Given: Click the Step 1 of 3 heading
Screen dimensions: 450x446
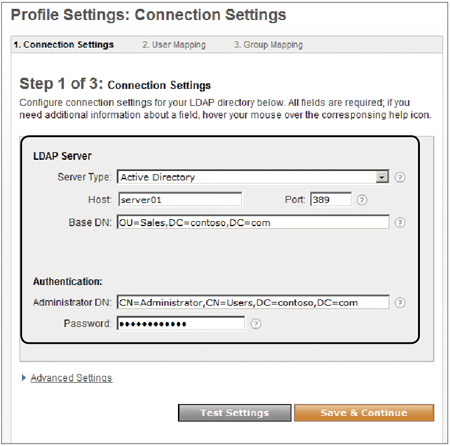Looking at the screenshot, I should click(x=115, y=84).
